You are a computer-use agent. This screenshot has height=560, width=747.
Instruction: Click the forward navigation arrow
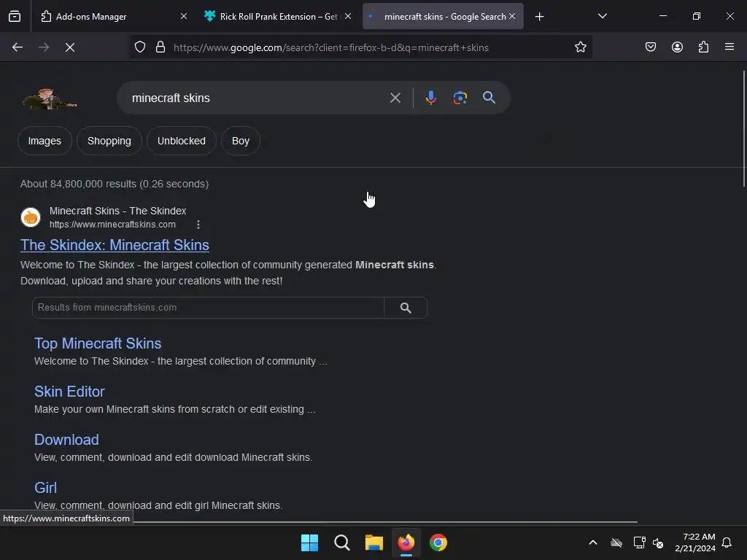[44, 47]
